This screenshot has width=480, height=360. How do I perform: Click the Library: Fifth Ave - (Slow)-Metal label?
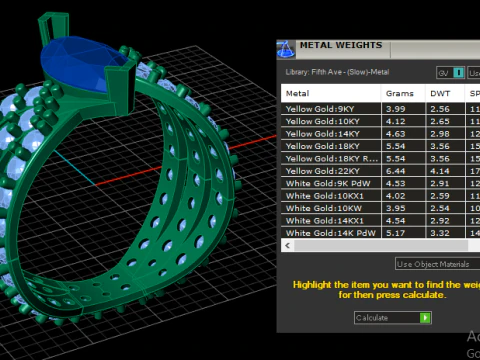337,72
